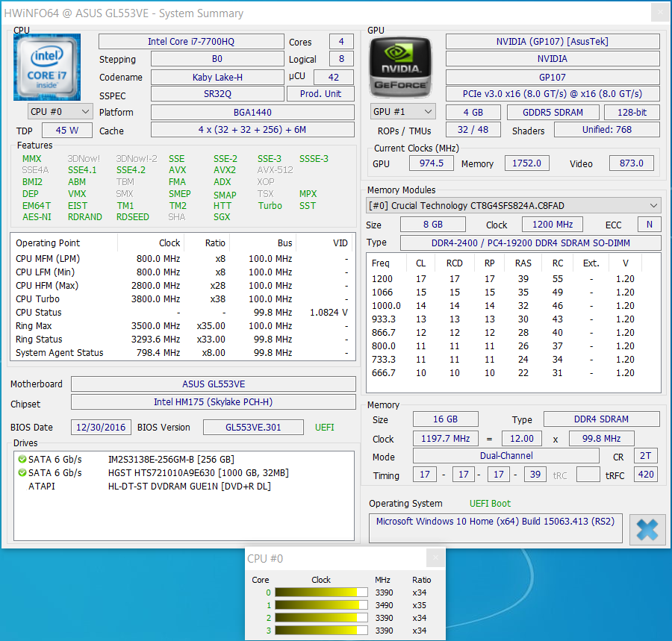Click the BIOS version GL553VE.301
The height and width of the screenshot is (641, 672).
tap(253, 428)
